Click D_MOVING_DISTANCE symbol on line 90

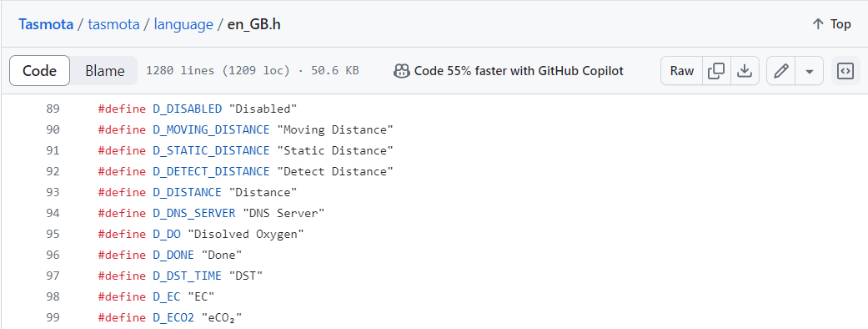[211, 129]
